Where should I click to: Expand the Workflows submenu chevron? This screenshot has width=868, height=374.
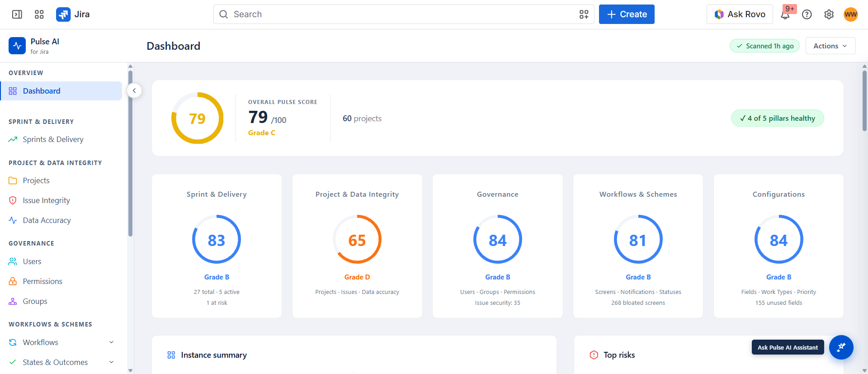click(111, 342)
